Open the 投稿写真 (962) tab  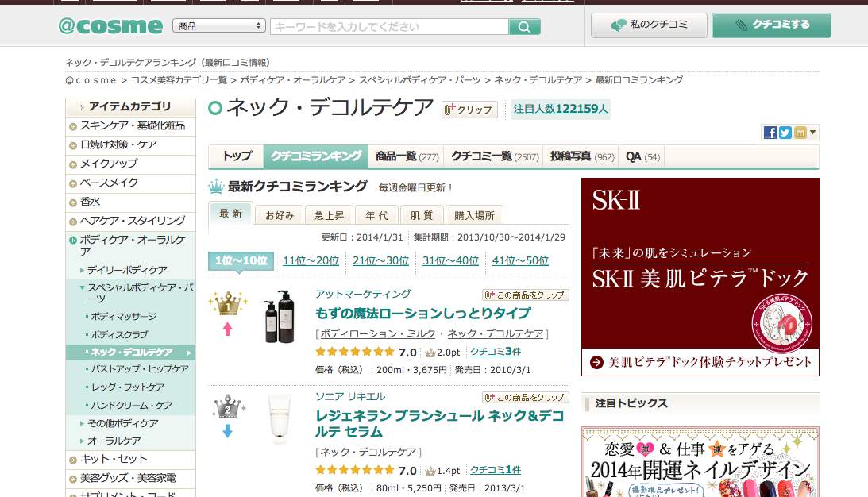click(582, 156)
